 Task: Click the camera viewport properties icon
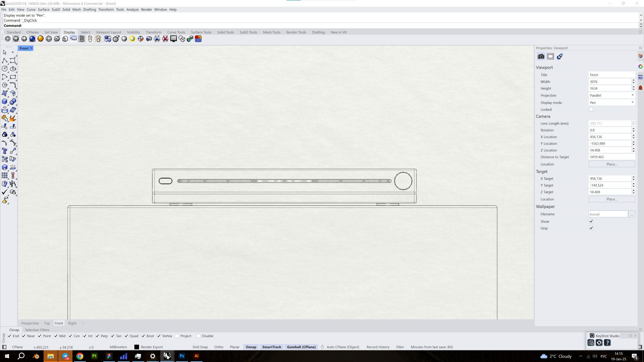[541, 57]
